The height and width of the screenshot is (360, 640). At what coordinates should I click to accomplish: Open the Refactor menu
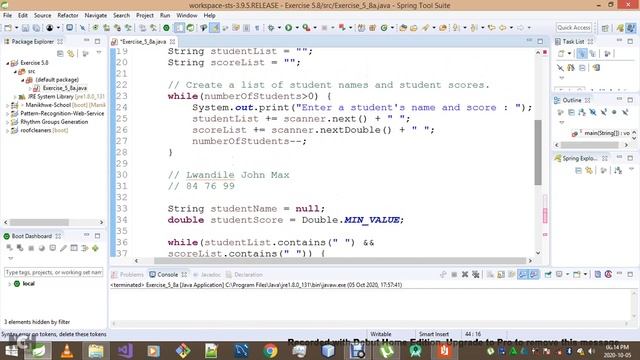(x=68, y=15)
